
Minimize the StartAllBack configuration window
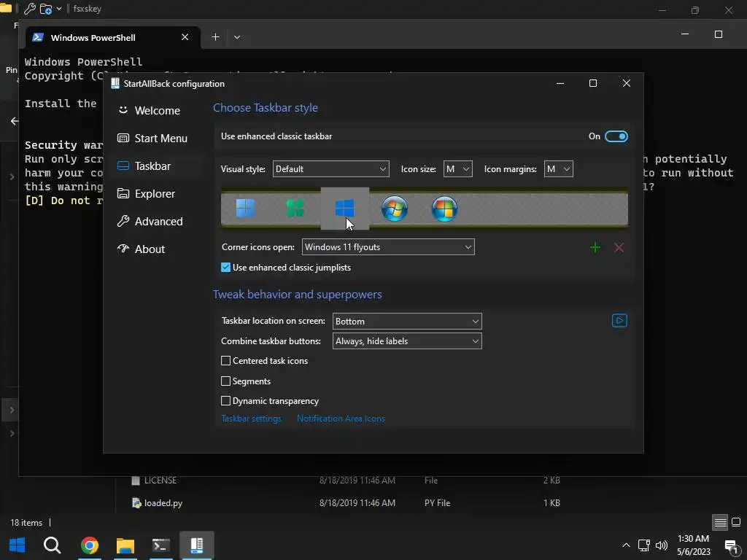tap(560, 83)
